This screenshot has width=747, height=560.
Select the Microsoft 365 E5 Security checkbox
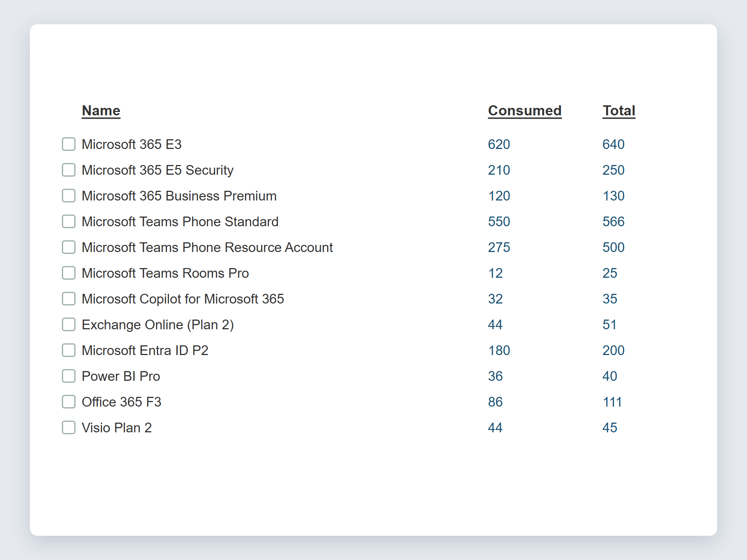point(69,170)
